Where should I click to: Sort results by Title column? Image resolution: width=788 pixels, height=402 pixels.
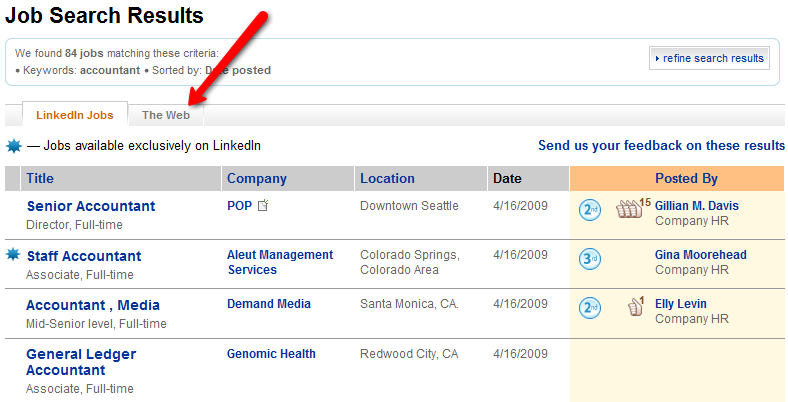40,178
